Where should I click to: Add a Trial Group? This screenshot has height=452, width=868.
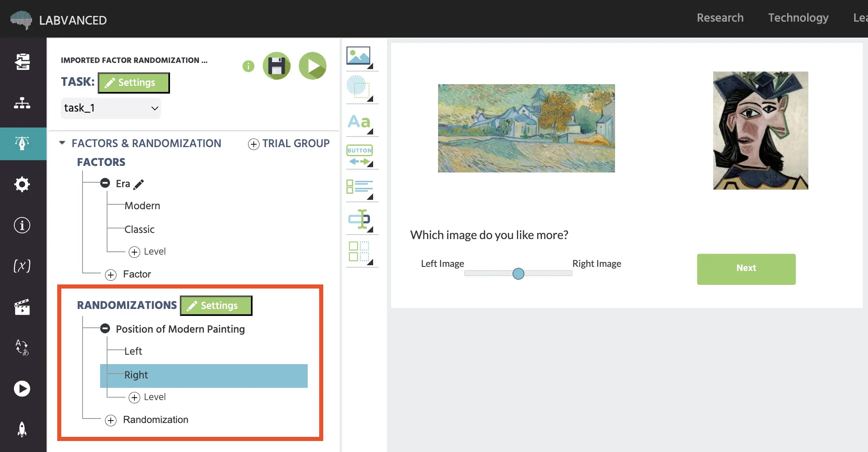coord(289,143)
